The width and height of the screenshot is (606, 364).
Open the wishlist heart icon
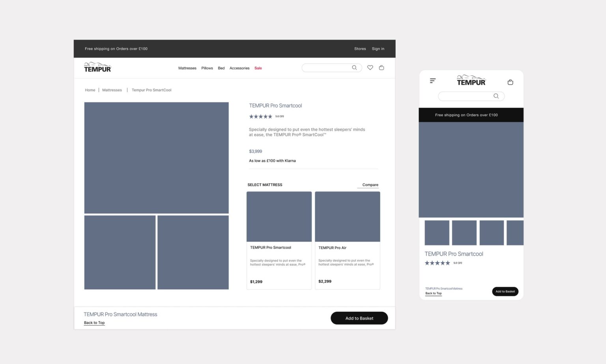[370, 68]
